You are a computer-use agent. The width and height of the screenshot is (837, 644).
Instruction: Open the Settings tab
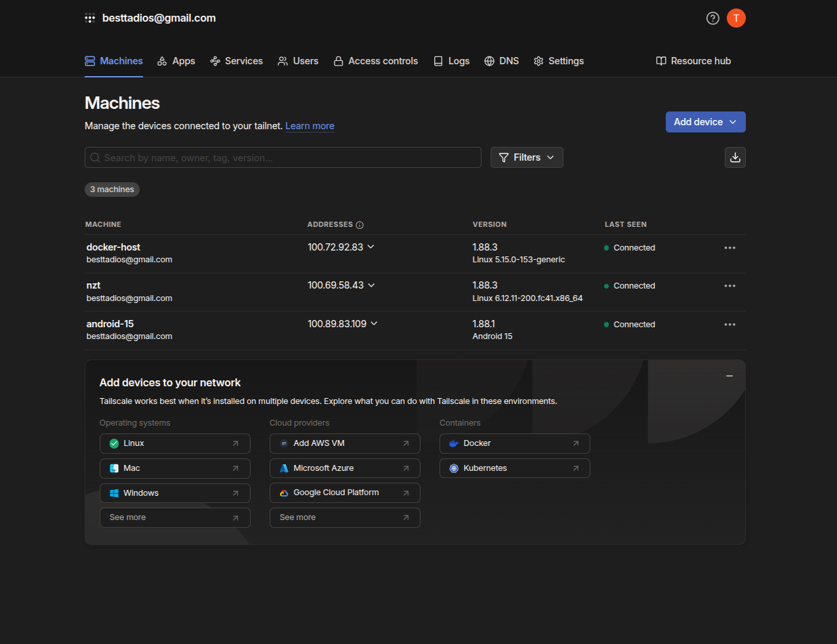click(x=559, y=61)
